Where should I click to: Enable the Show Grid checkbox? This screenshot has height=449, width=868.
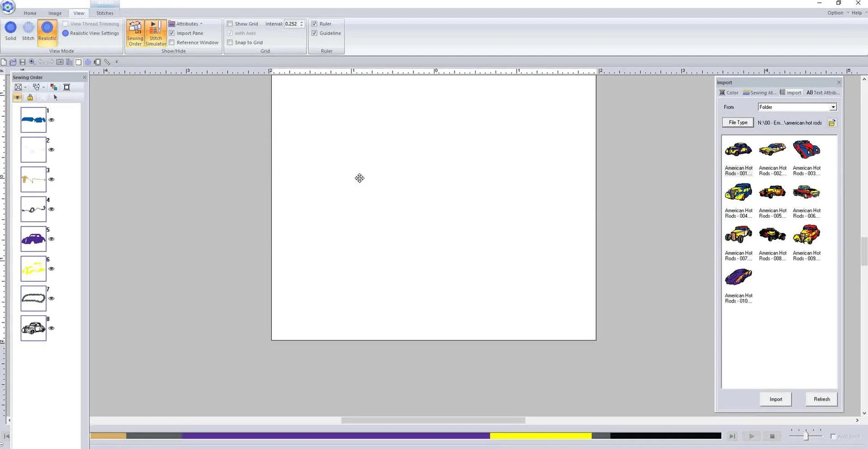point(230,24)
